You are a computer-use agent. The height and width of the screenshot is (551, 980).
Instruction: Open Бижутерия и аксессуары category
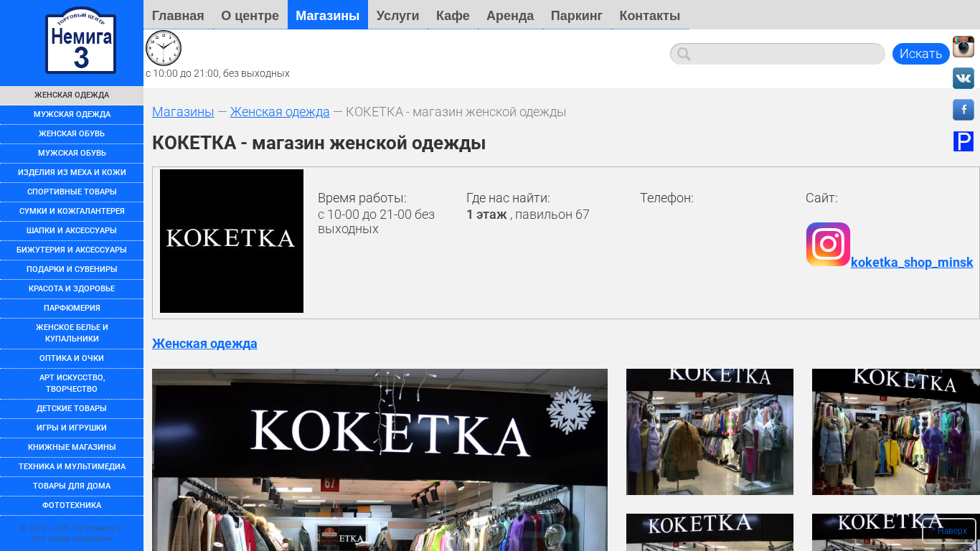(x=72, y=250)
